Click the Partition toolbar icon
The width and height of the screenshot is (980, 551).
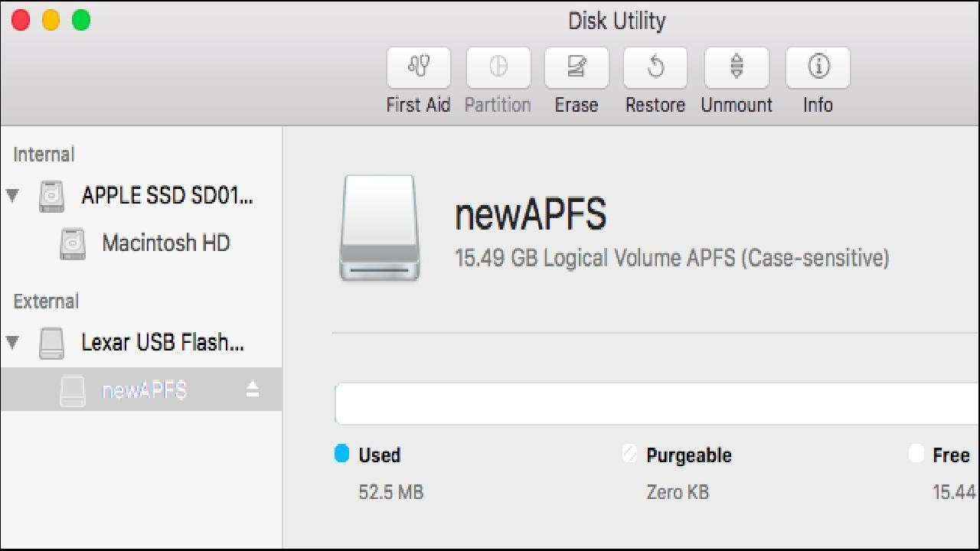click(x=498, y=68)
